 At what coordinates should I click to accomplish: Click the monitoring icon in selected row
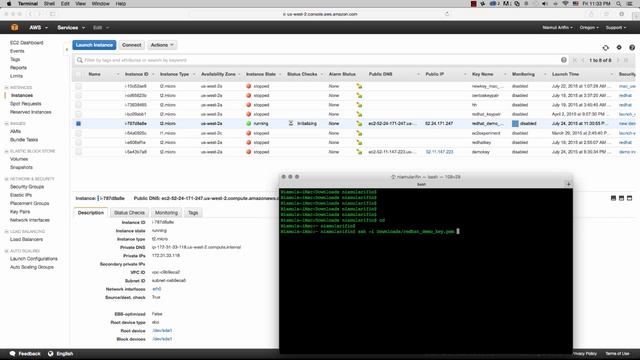[x=515, y=123]
